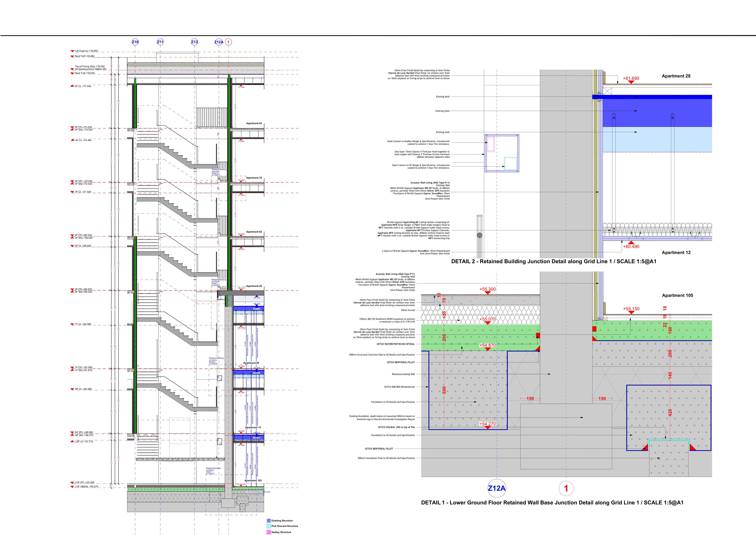Click the red +61.690 level marker triangle
This screenshot has width=756, height=535.
[x=631, y=82]
